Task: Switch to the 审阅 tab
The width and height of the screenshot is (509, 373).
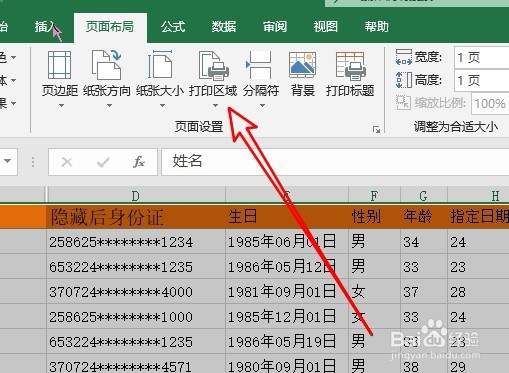Action: pyautogui.click(x=275, y=27)
